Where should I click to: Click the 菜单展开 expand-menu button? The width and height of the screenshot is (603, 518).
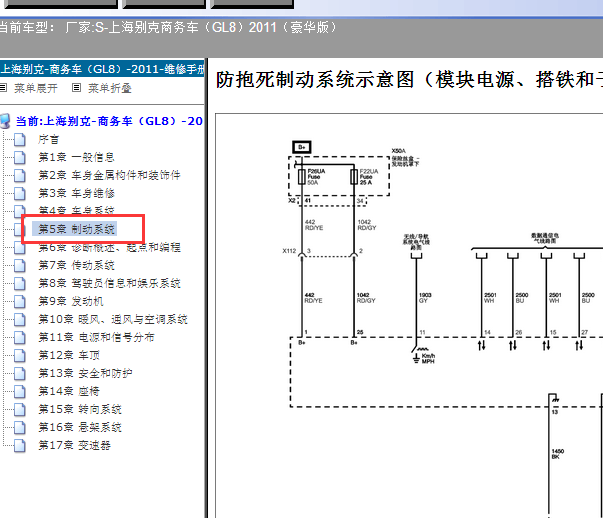[36, 88]
